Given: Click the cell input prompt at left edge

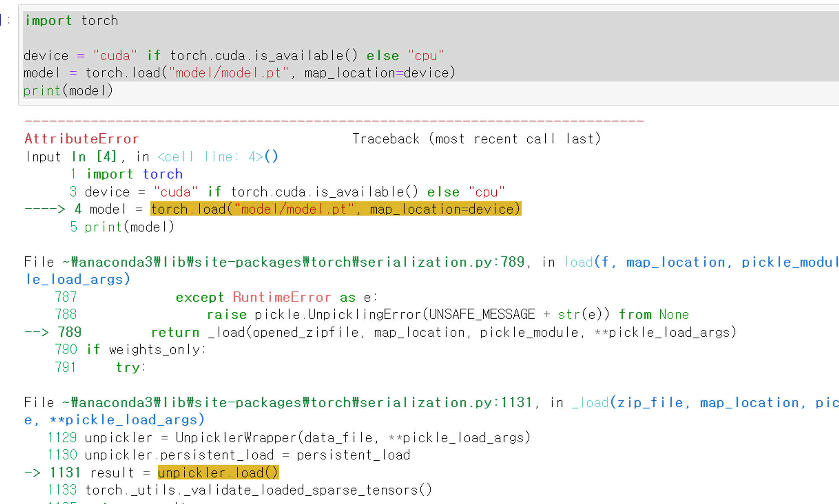Looking at the screenshot, I should click(x=6, y=20).
